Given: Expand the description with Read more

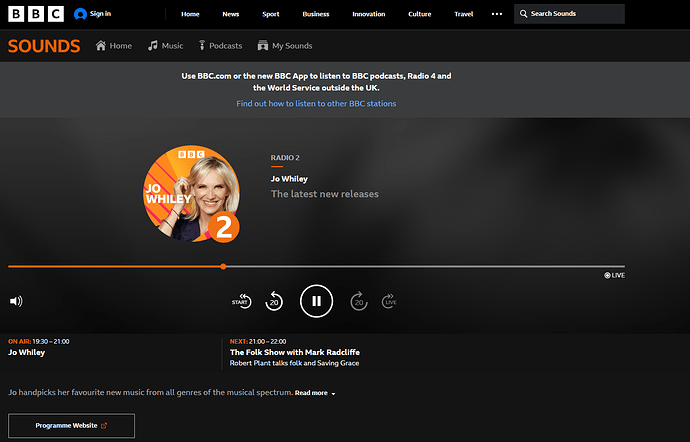Looking at the screenshot, I should 315,393.
